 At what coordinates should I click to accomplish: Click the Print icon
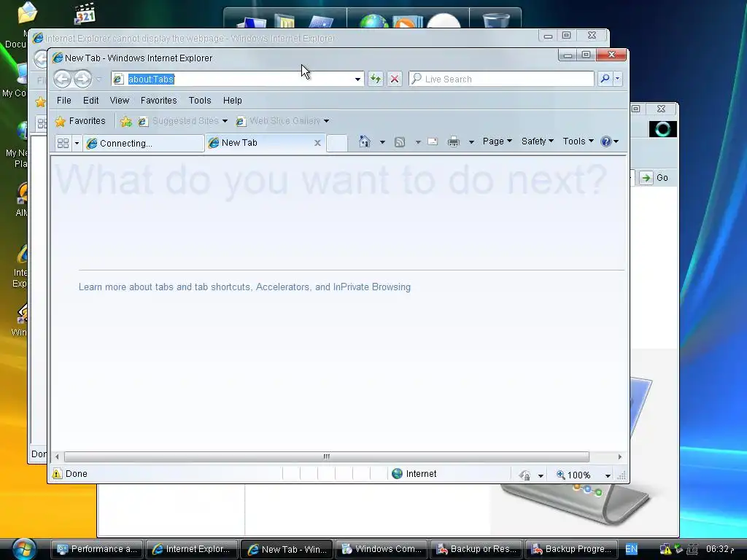pyautogui.click(x=454, y=141)
